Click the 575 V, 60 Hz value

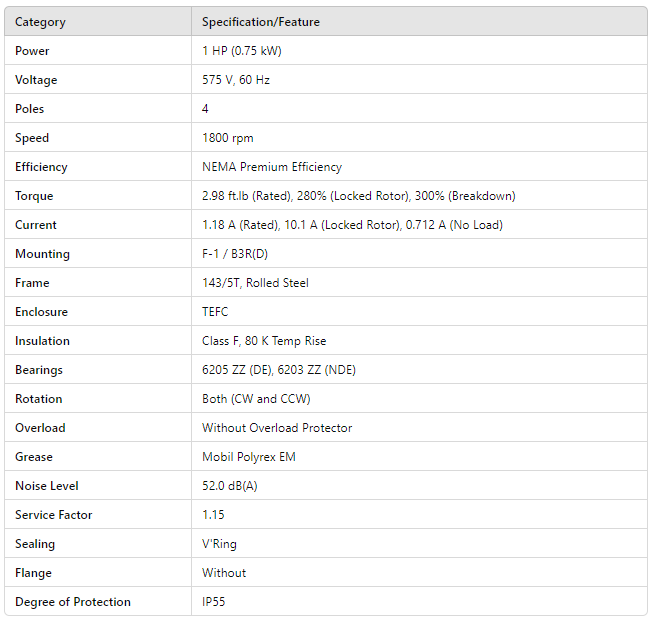coord(235,80)
